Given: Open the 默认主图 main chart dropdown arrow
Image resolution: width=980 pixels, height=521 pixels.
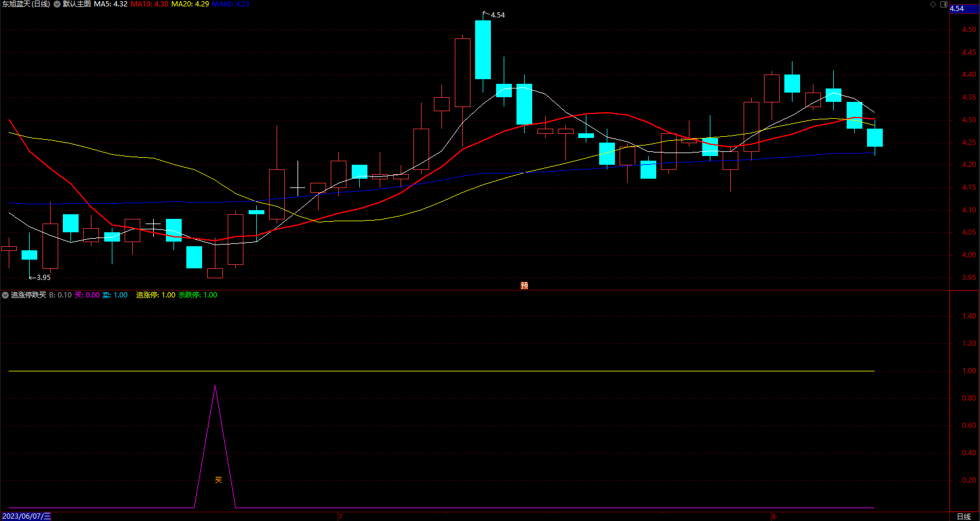Looking at the screenshot, I should tap(57, 4).
